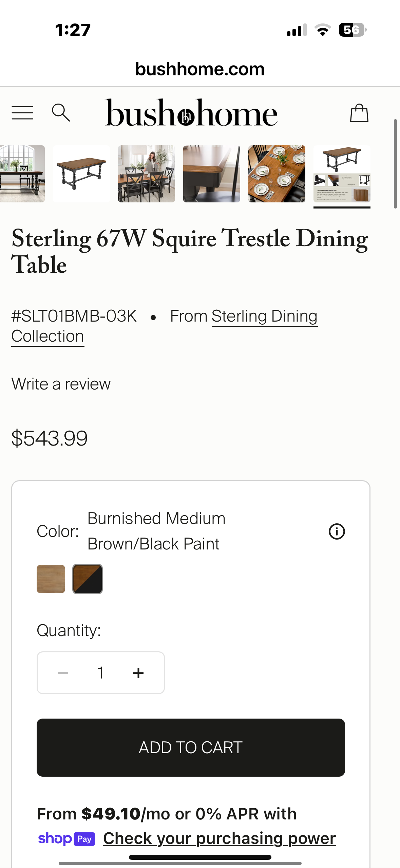Viewport: 400px width, 868px height.
Task: View thumbnail with woman setting table
Action: pyautogui.click(x=147, y=174)
